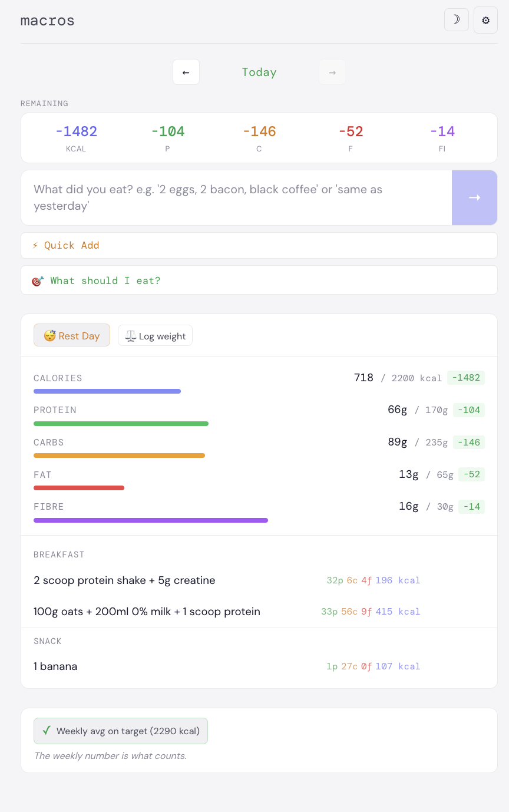509x812 pixels.
Task: Enable the -1482 KCAL remaining badge
Action: (77, 137)
